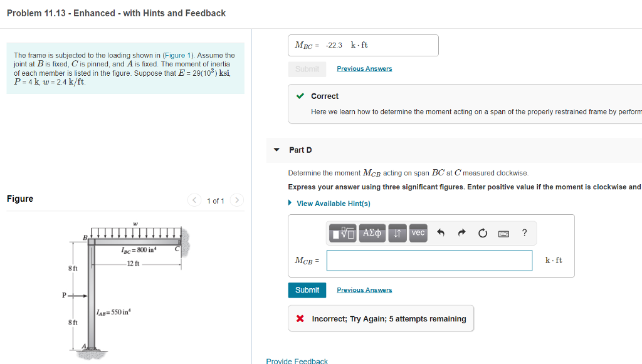Image resolution: width=642 pixels, height=364 pixels.
Task: Reset the answer input field
Action: coord(482,232)
